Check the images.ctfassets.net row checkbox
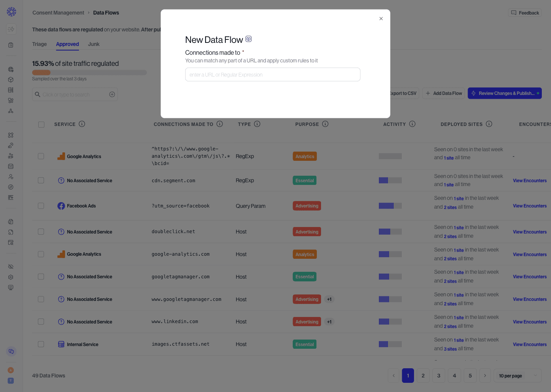The height and width of the screenshot is (392, 551). coord(41,344)
